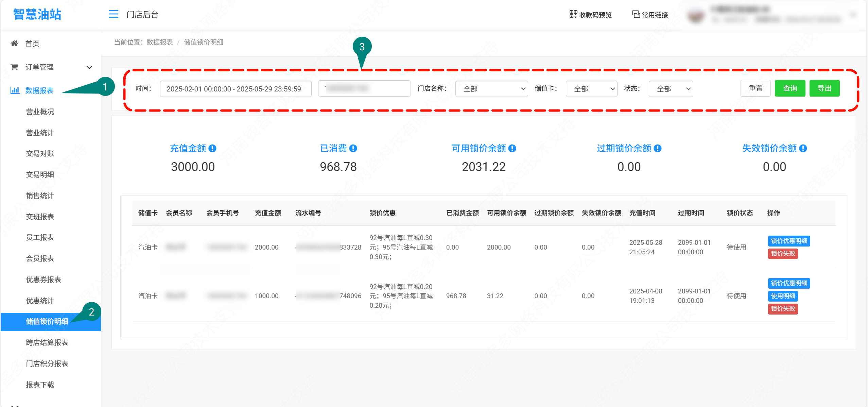Click the green 导出 export button

(824, 88)
